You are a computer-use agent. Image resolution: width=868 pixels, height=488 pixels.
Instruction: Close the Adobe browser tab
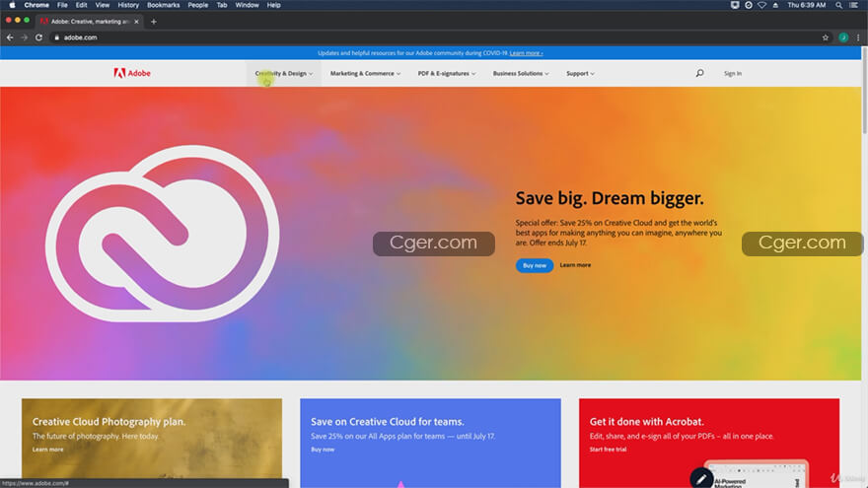(136, 22)
